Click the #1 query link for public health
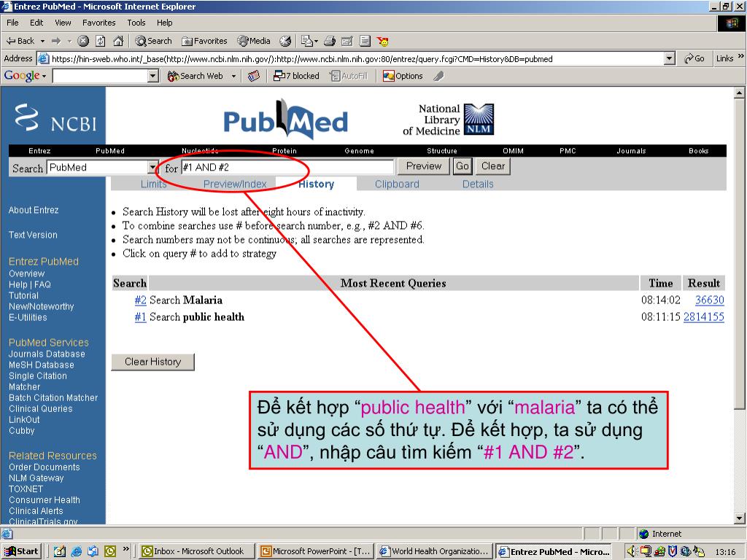747x560 pixels. [140, 317]
